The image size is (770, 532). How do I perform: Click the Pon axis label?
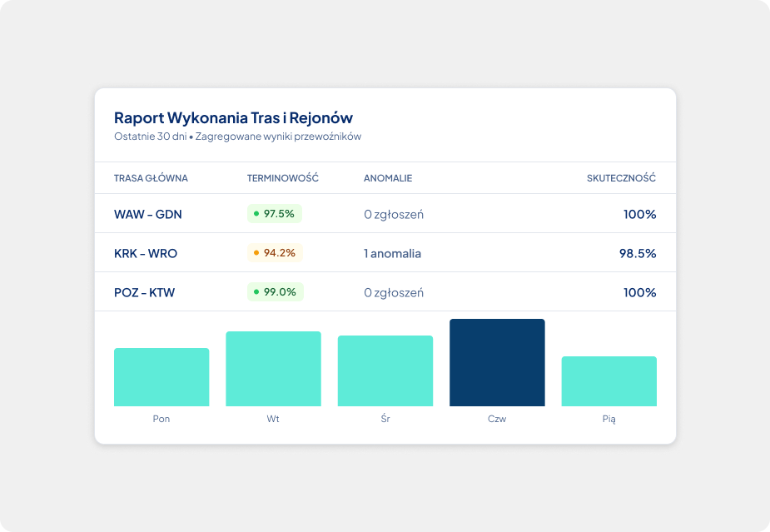[x=161, y=419]
